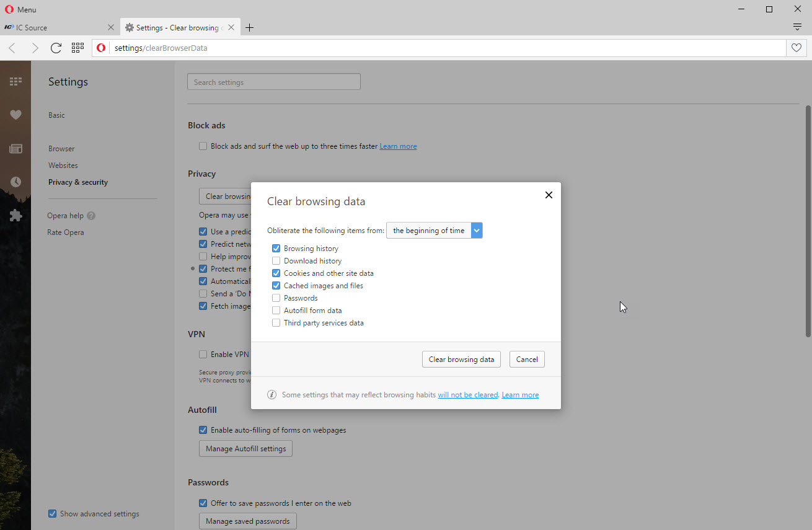Expand the time range dropdown arrow
This screenshot has width=812, height=530.
coord(476,231)
